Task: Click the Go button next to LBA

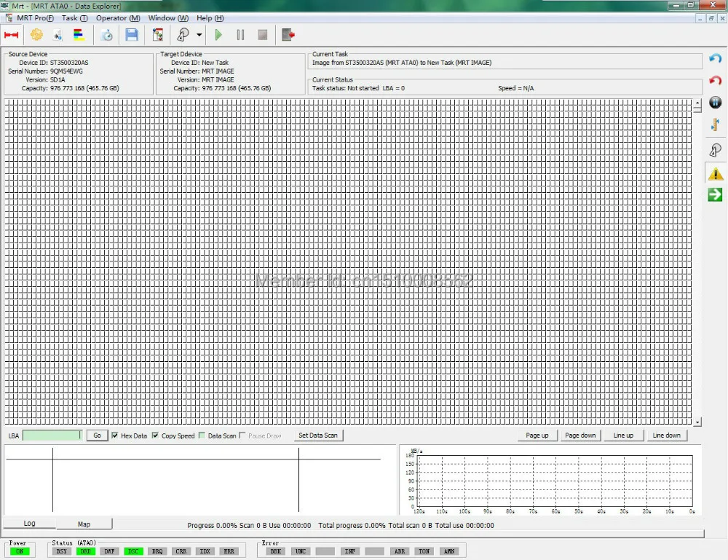Action: (x=97, y=435)
